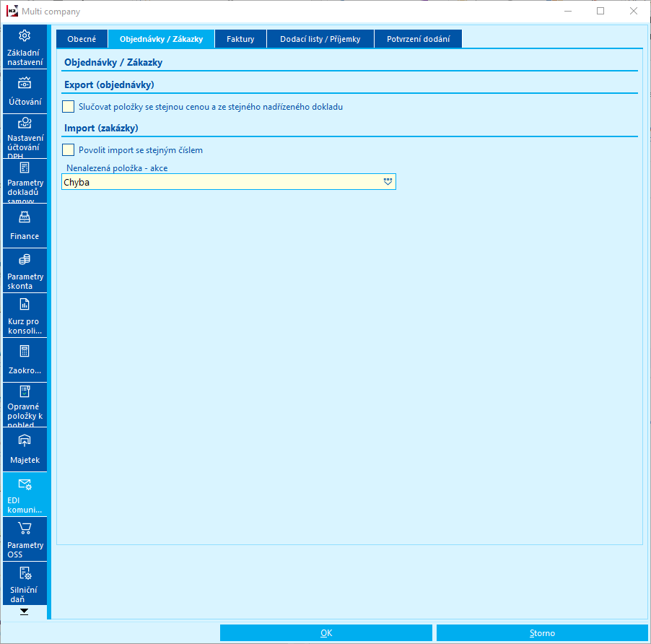Click the Export (objednávky) section heading
651x644 pixels.
pyautogui.click(x=109, y=84)
